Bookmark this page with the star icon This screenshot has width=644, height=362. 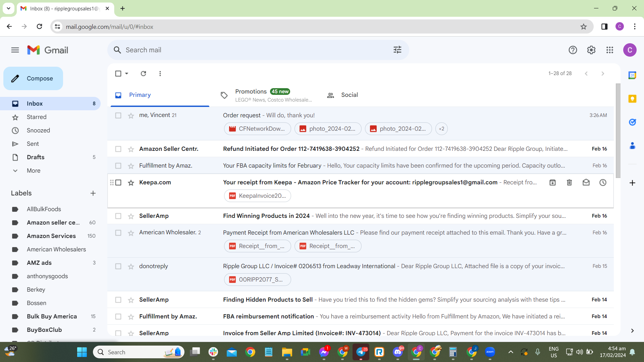click(x=584, y=27)
